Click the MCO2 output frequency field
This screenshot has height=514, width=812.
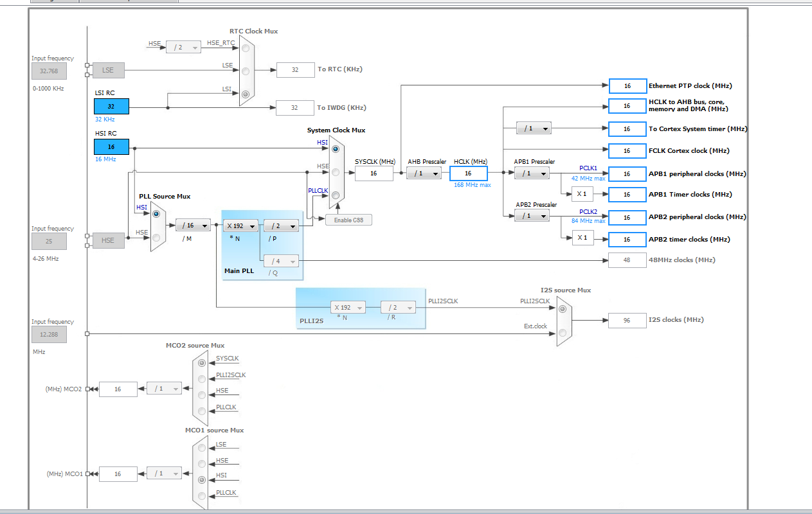pos(118,389)
